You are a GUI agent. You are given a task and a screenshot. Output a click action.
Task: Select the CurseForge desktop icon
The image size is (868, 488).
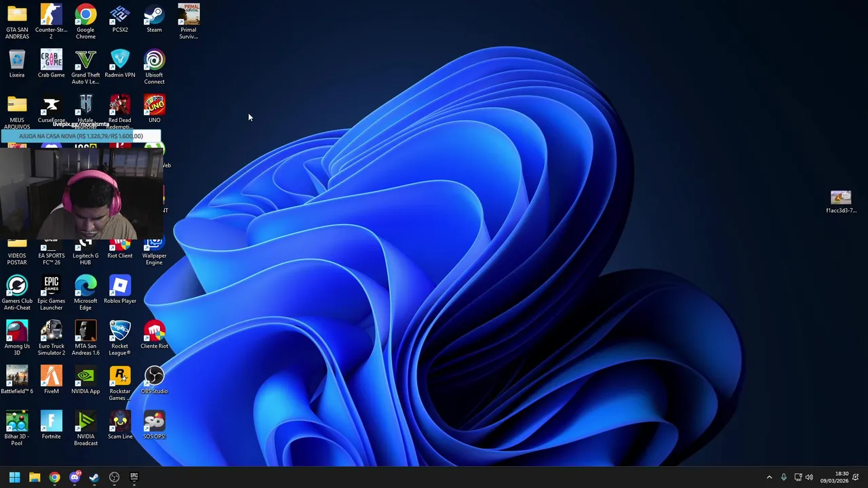pos(52,110)
